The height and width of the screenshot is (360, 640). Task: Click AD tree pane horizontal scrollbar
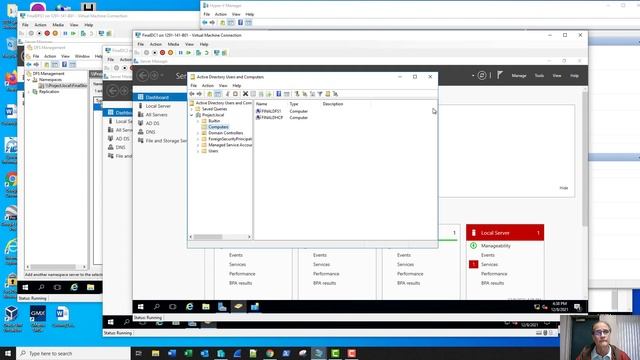click(220, 237)
